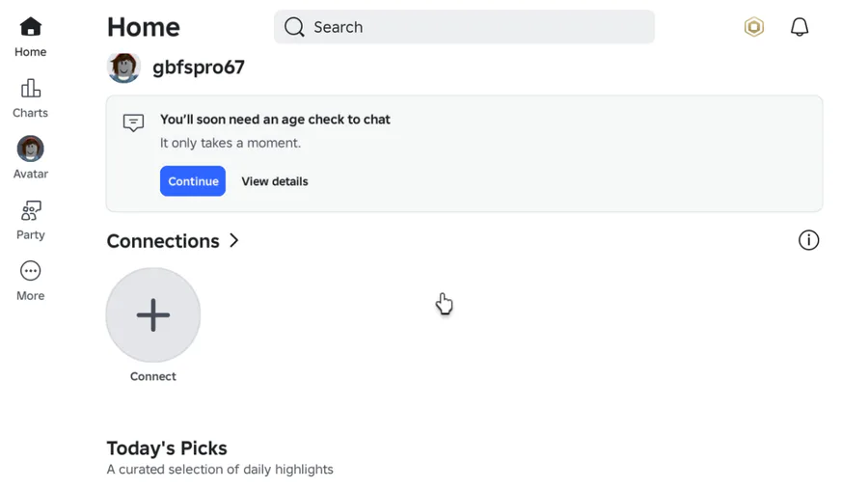Go to Home in the sidebar
The height and width of the screenshot is (488, 868).
click(30, 37)
